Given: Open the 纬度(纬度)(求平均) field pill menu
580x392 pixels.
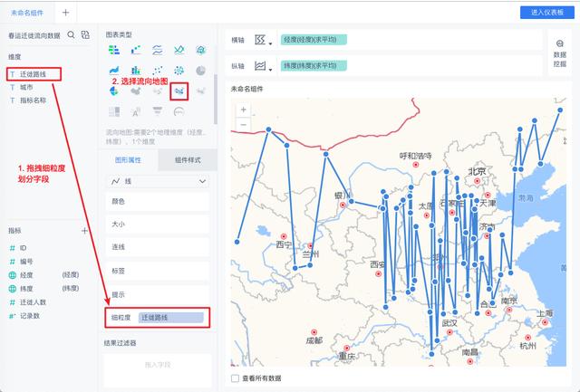Looking at the screenshot, I should coord(314,66).
